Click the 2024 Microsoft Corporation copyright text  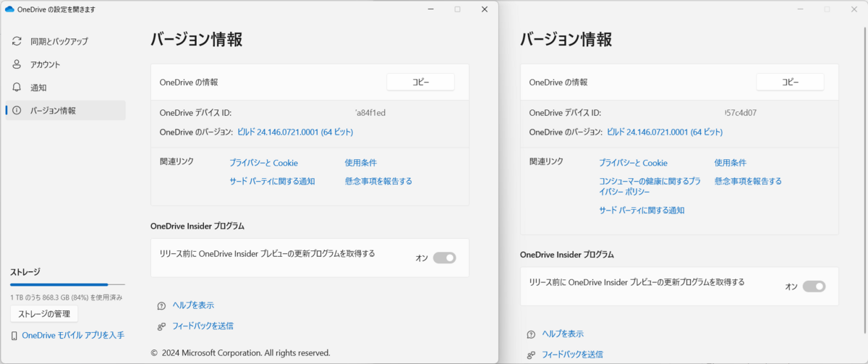click(x=241, y=353)
